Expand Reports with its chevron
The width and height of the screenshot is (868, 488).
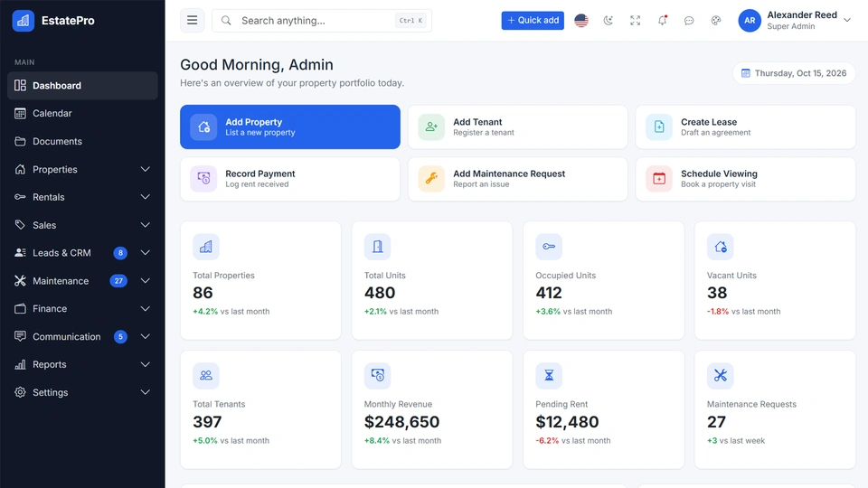pyautogui.click(x=145, y=364)
